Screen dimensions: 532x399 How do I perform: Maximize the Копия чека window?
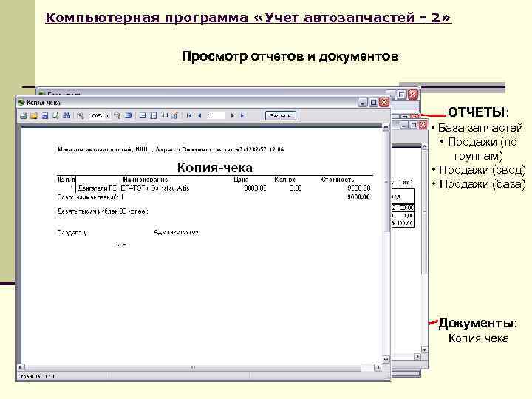click(373, 102)
